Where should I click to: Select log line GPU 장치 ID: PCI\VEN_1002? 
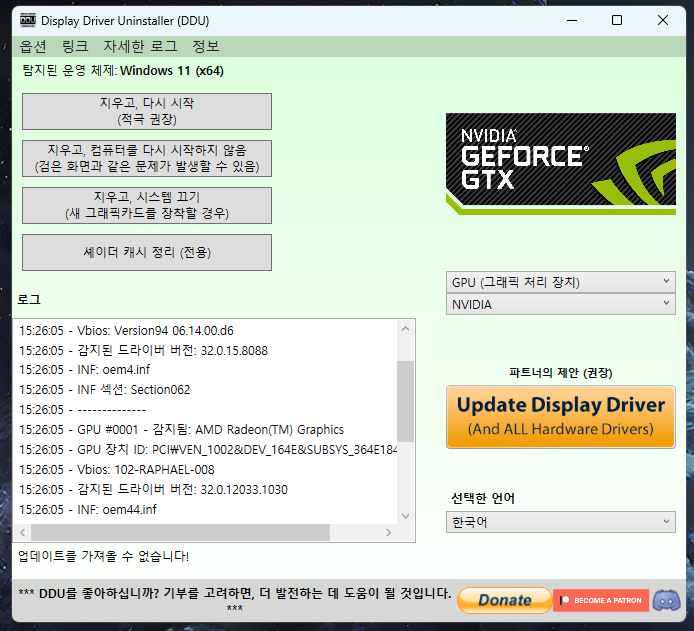click(208, 450)
